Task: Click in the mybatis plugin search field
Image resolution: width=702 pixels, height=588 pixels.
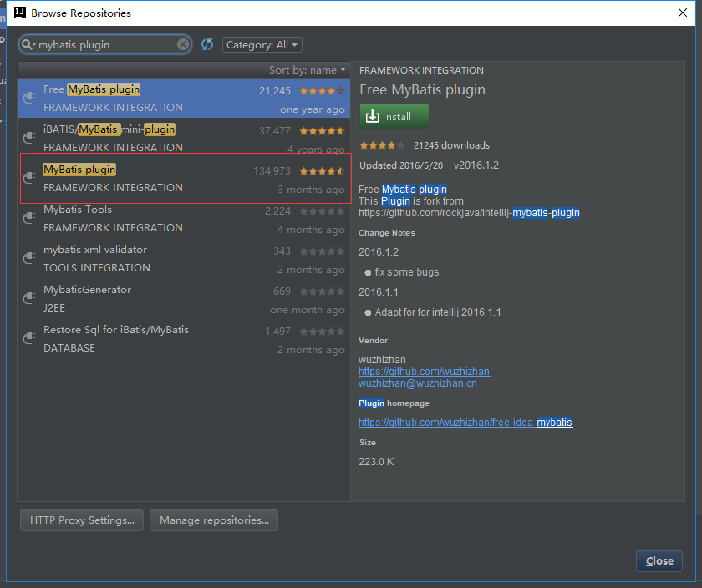Action: (x=105, y=45)
